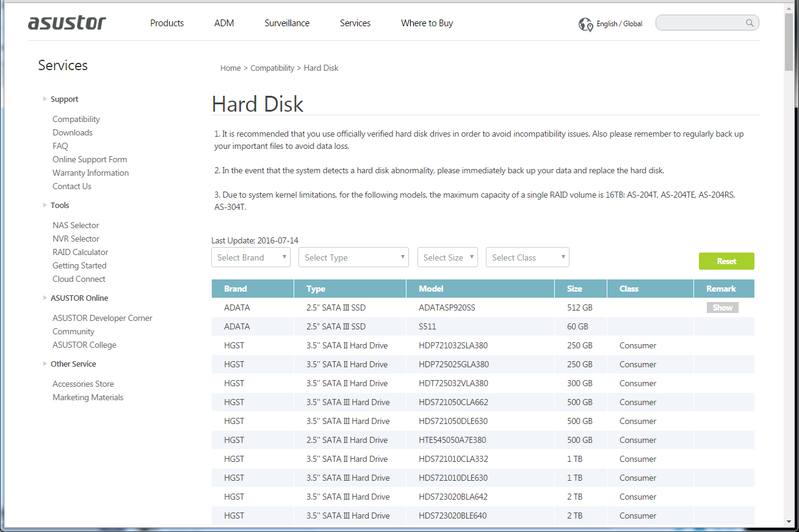Focus the site search field
The height and width of the screenshot is (532, 799).
[707, 23]
